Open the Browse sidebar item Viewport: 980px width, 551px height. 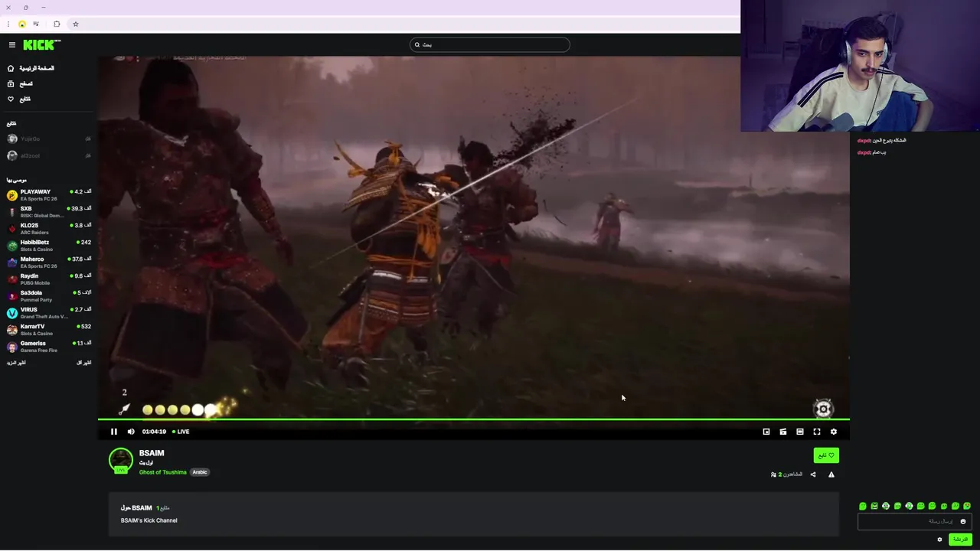20,83
